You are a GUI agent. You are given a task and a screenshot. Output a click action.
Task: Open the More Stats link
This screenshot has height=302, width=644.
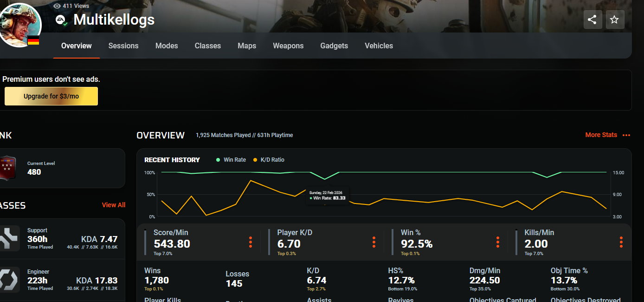601,135
